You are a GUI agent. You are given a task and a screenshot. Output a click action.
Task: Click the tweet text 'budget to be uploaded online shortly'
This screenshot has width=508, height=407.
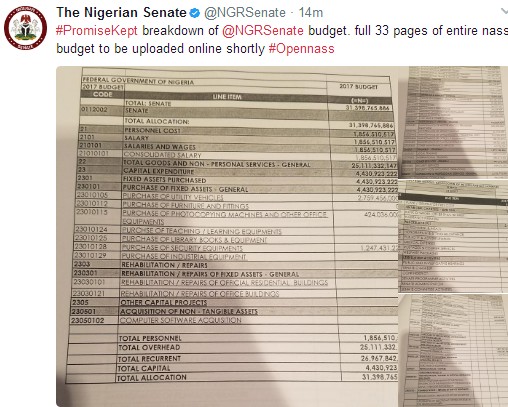pyautogui.click(x=160, y=49)
